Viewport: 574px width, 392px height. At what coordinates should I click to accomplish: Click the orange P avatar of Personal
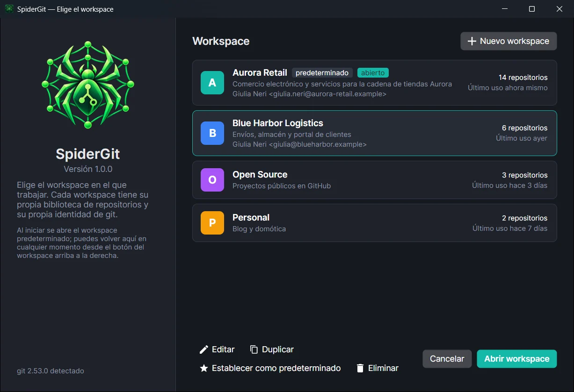tap(212, 223)
